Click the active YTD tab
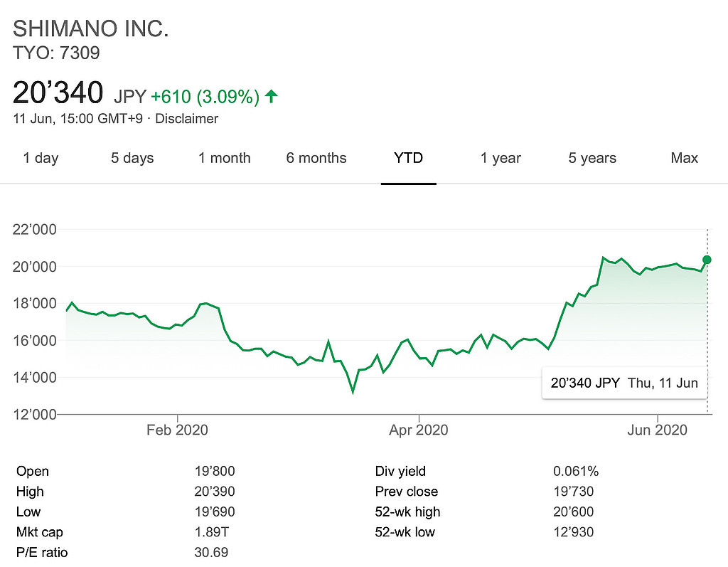The image size is (728, 567). (x=408, y=158)
